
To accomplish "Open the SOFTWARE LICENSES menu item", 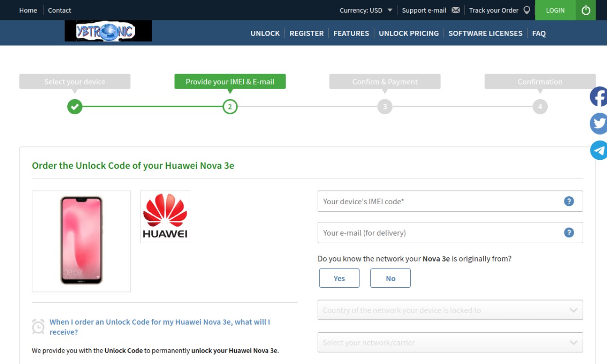I will [x=485, y=33].
